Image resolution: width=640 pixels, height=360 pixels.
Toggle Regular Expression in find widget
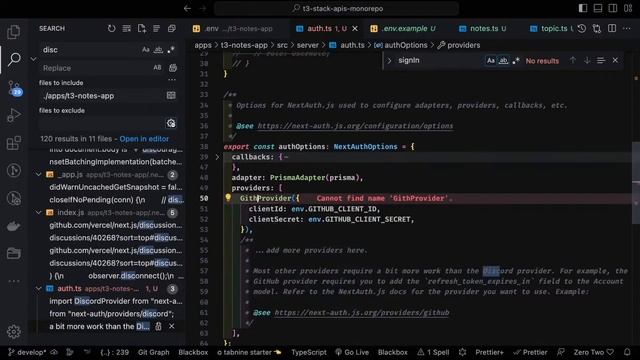click(516, 60)
